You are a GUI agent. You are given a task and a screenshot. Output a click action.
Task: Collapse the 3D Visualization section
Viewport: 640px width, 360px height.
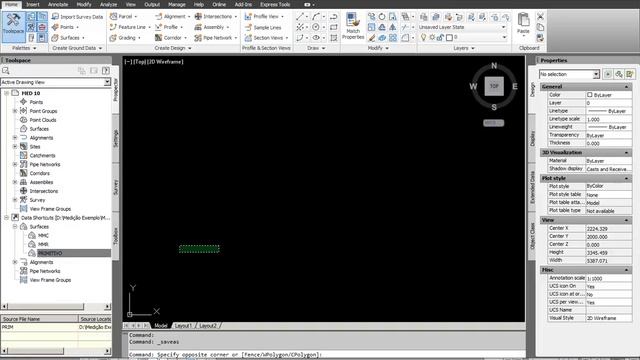click(x=627, y=153)
